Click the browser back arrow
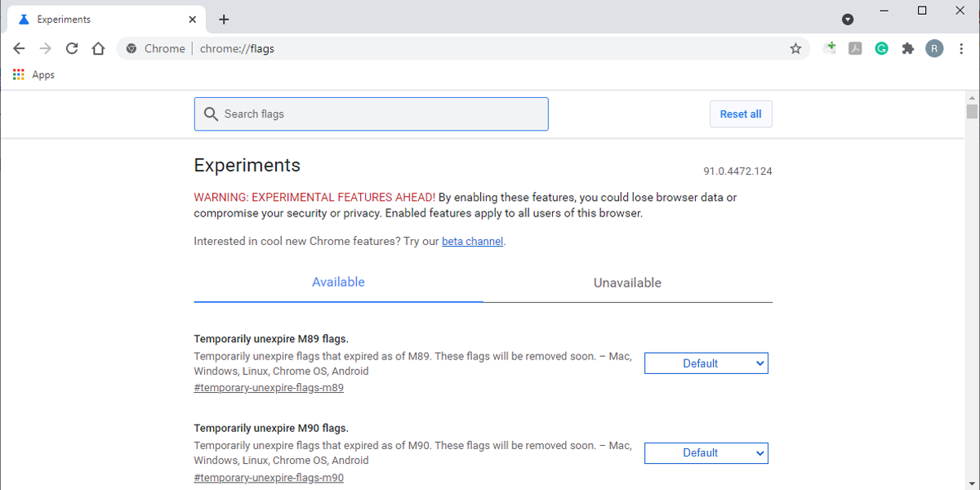 point(19,49)
